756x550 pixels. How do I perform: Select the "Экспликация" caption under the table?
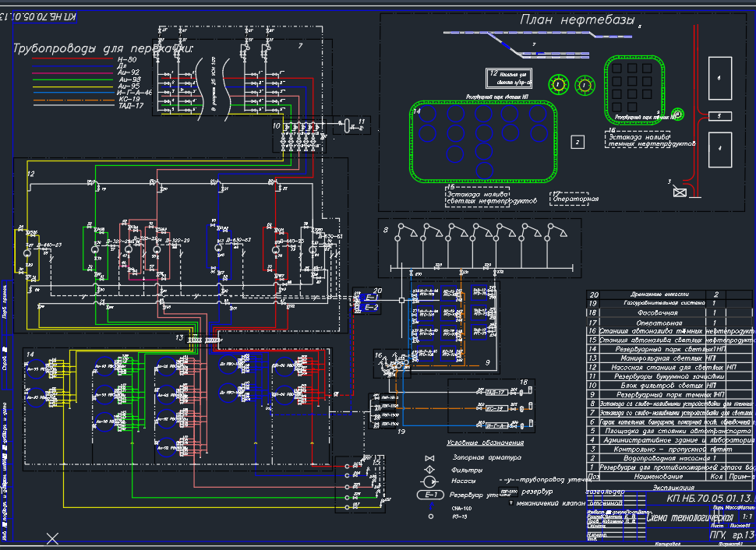coord(673,488)
